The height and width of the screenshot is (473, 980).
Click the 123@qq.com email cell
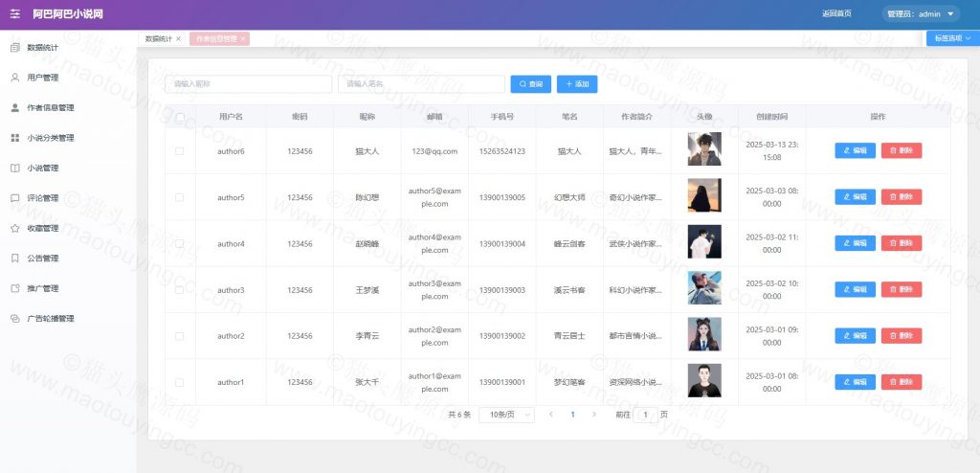click(x=434, y=151)
